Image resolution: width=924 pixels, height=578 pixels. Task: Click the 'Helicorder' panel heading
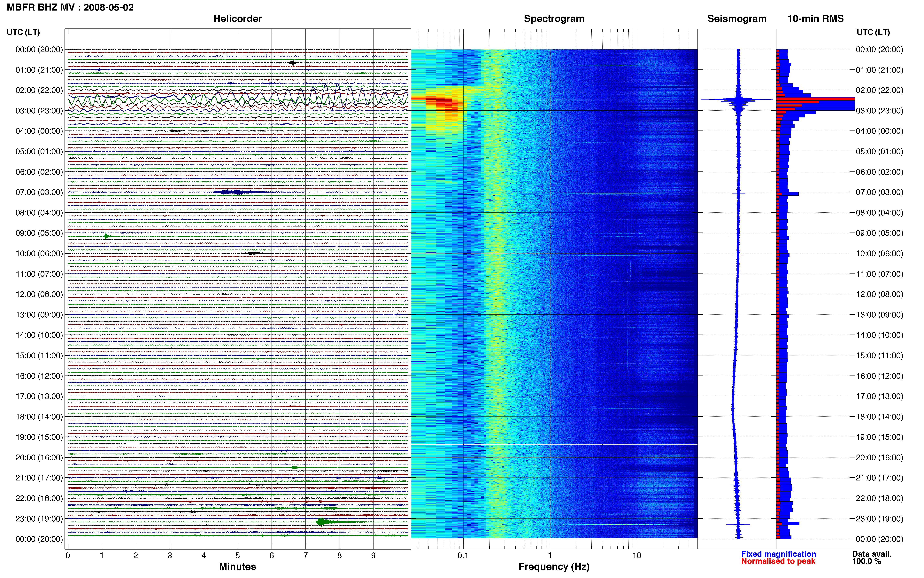tap(238, 19)
